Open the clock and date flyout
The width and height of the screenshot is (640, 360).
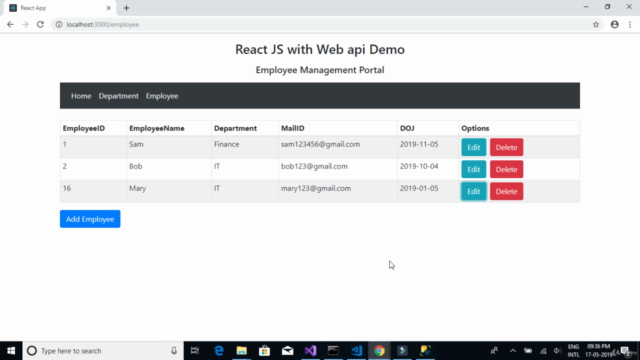598,351
